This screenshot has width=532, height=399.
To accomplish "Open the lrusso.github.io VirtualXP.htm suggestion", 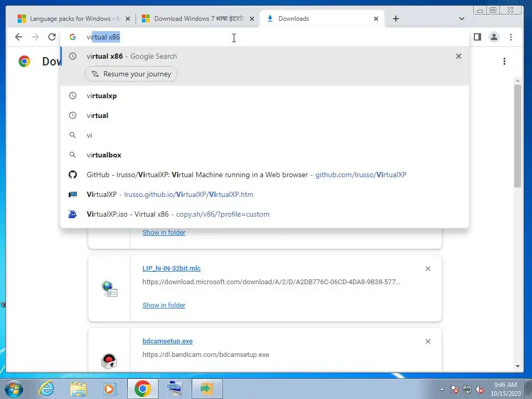I will [264, 194].
